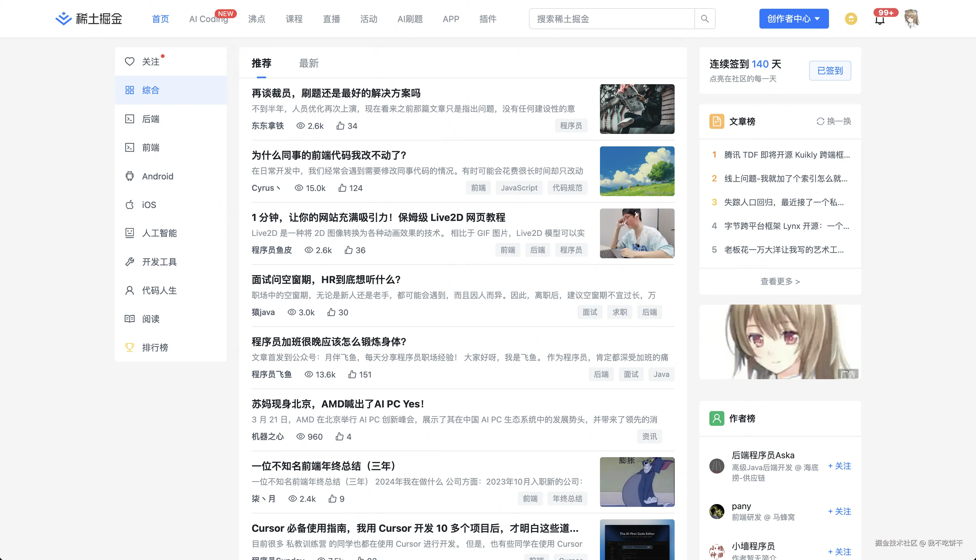Expand the 创作者中心 dropdown arrow
The height and width of the screenshot is (560, 976).
[817, 19]
